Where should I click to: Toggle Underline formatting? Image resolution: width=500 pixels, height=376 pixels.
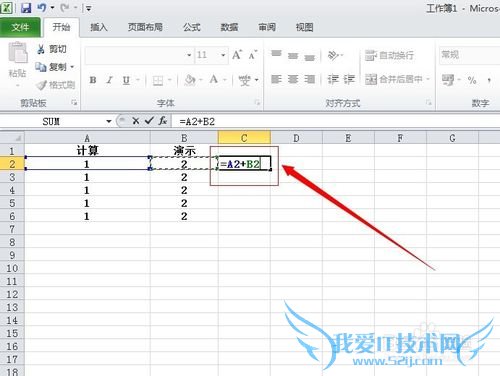(x=126, y=80)
